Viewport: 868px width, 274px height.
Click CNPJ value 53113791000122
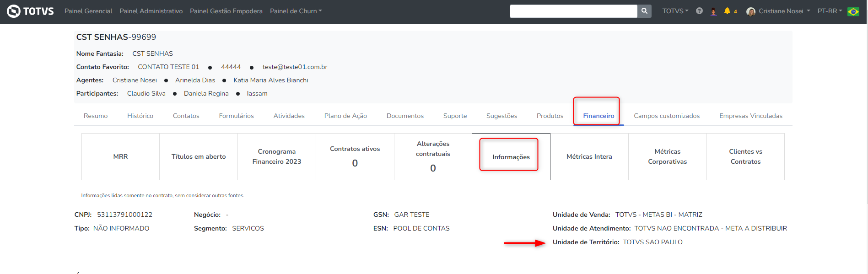tap(124, 215)
